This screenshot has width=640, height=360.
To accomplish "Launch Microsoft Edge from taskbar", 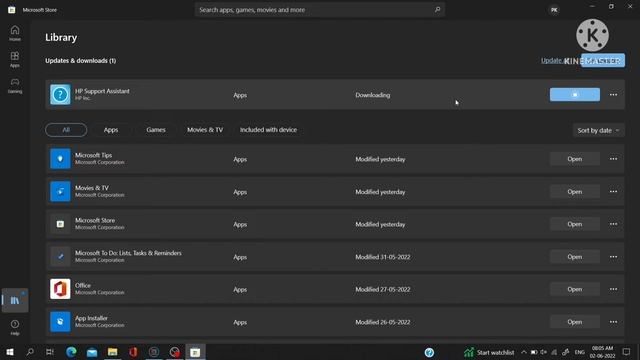I will [x=71, y=352].
